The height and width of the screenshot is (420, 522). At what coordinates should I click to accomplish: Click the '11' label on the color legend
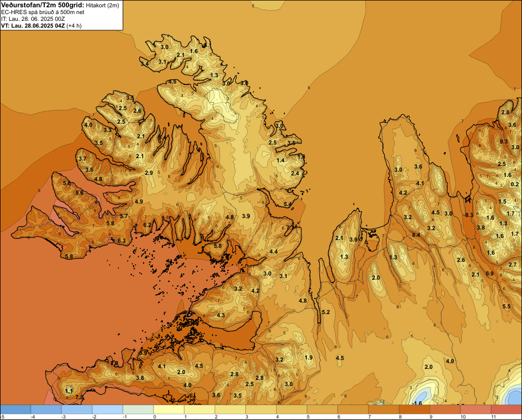[494, 417]
